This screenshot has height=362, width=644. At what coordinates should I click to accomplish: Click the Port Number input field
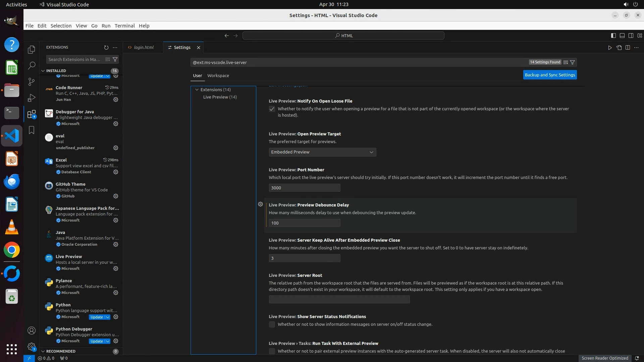pyautogui.click(x=304, y=188)
